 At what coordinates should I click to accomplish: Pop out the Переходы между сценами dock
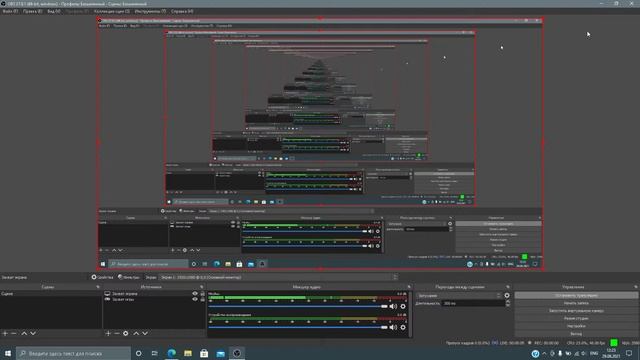(x=508, y=287)
